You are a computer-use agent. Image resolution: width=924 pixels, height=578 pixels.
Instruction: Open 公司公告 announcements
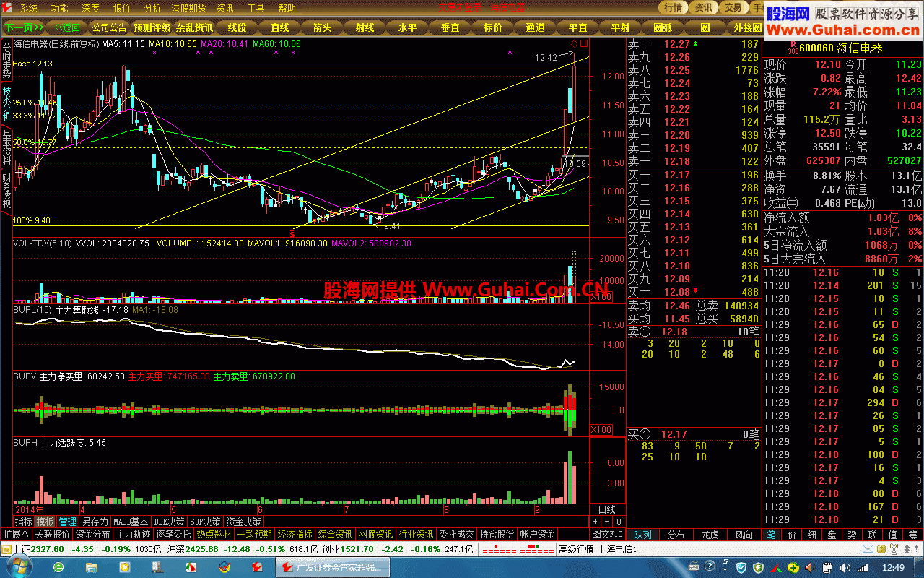point(109,27)
